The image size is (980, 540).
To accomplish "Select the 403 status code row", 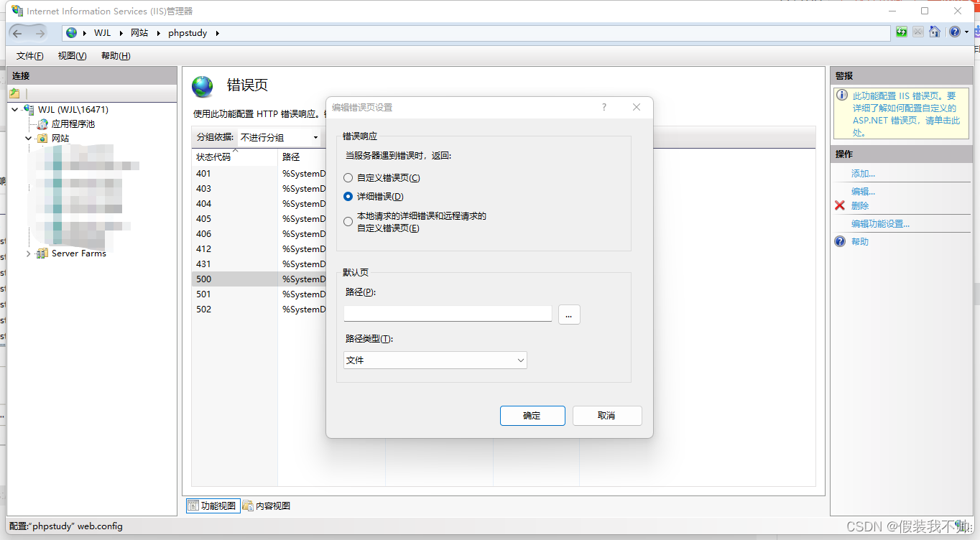I will tap(259, 189).
